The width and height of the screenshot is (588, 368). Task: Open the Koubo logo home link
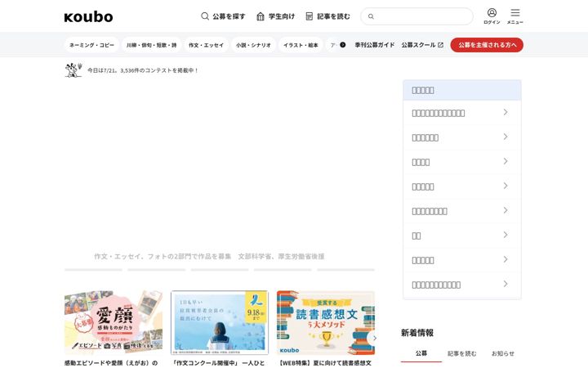(x=88, y=16)
